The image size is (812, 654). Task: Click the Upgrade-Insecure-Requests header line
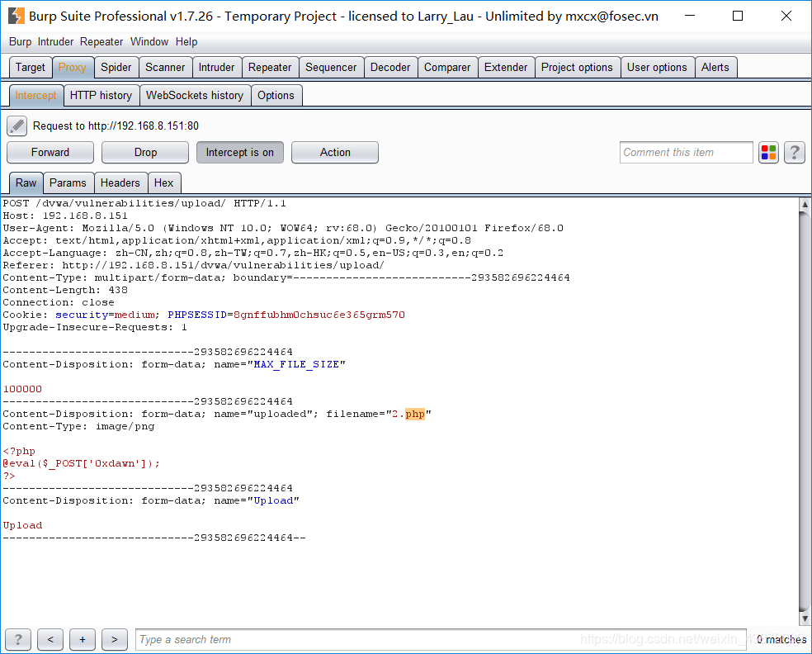point(95,328)
